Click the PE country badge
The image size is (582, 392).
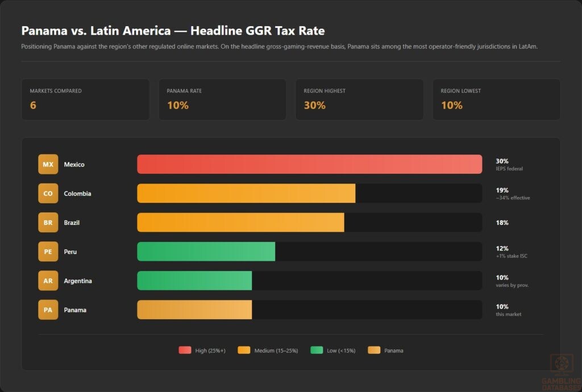(48, 252)
